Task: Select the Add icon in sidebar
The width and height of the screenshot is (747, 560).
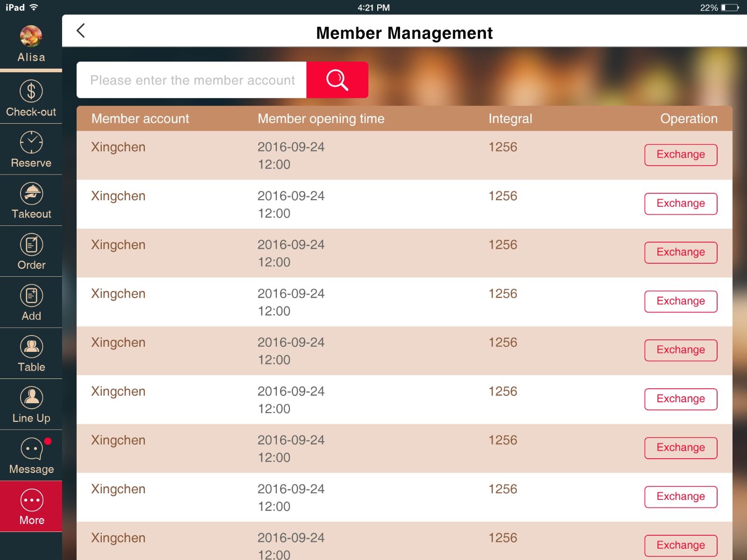Action: click(31, 295)
